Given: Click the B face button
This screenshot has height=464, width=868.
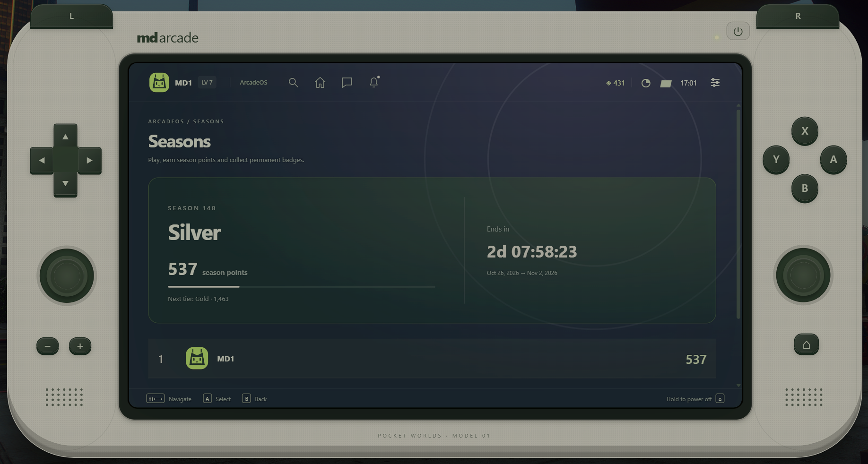Looking at the screenshot, I should (x=805, y=188).
